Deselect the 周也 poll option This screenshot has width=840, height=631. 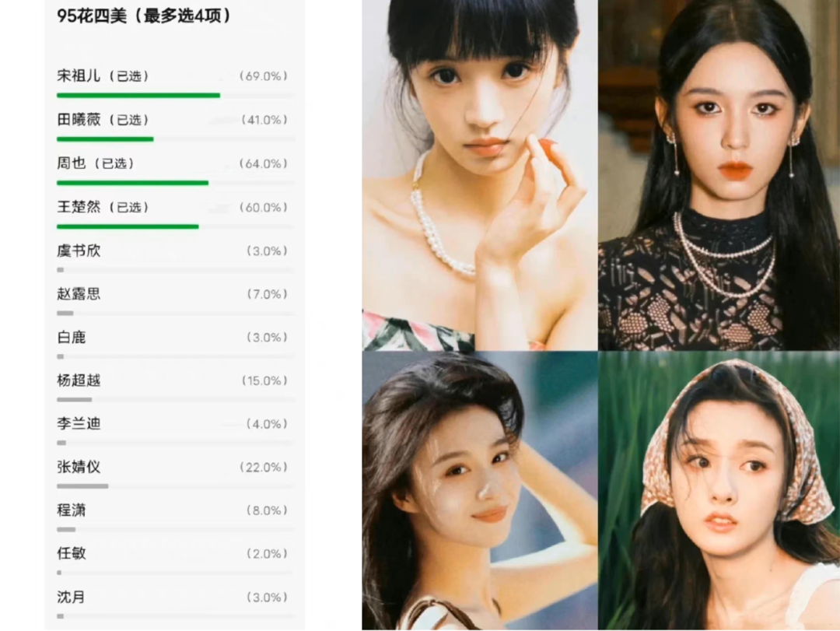175,170
